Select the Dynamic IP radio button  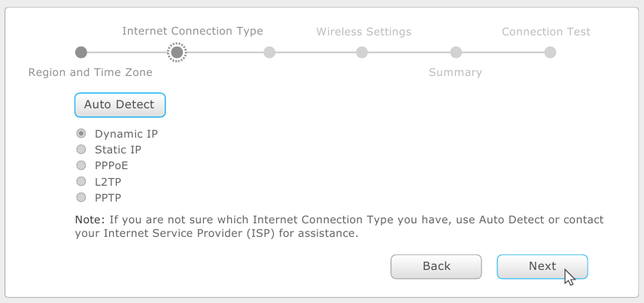[81, 134]
